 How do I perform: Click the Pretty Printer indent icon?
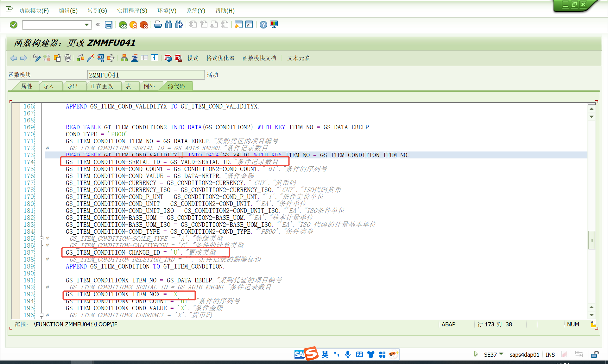pos(135,58)
